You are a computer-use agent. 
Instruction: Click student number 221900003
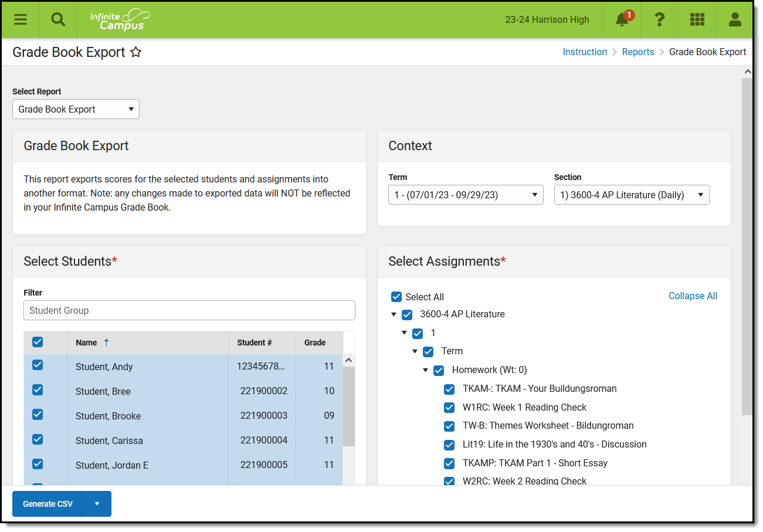264,416
